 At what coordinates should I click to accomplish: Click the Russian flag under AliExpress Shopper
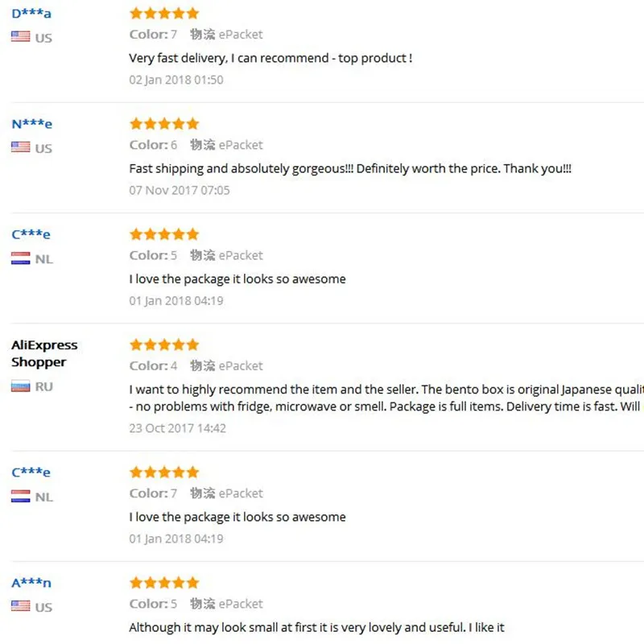[x=21, y=386]
